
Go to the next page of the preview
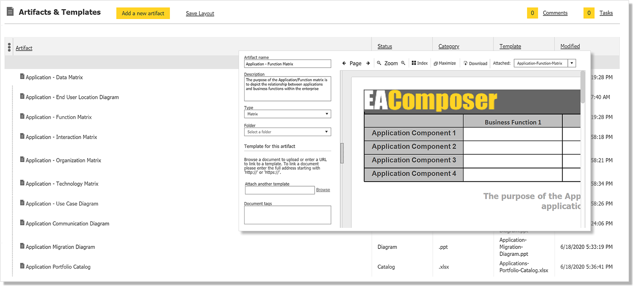tap(368, 63)
